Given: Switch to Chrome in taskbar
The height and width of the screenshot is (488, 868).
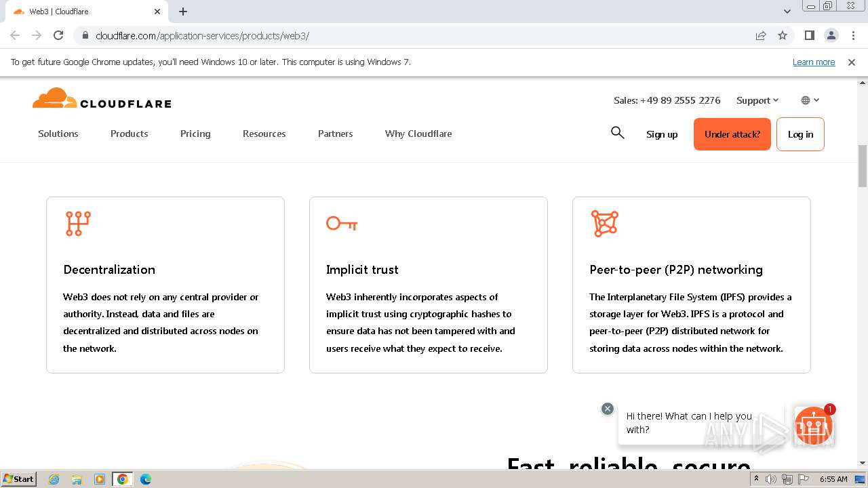Looking at the screenshot, I should pos(123,479).
